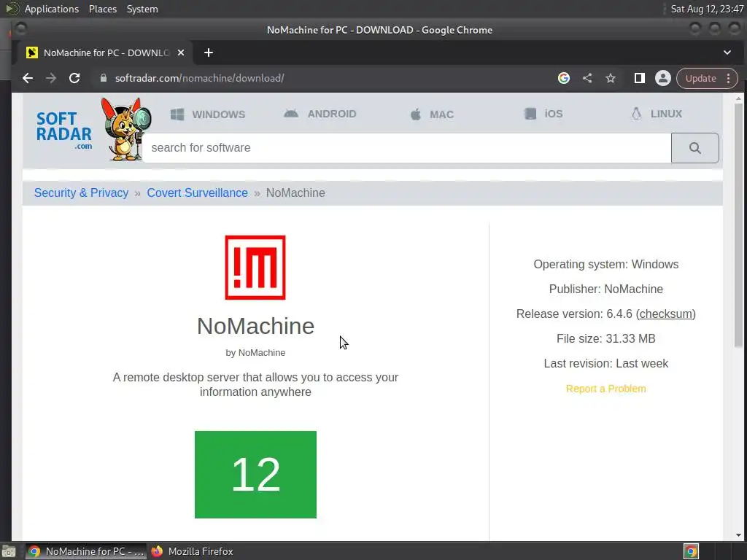Open the ANDROID category
This screenshot has width=747, height=560.
(x=320, y=114)
